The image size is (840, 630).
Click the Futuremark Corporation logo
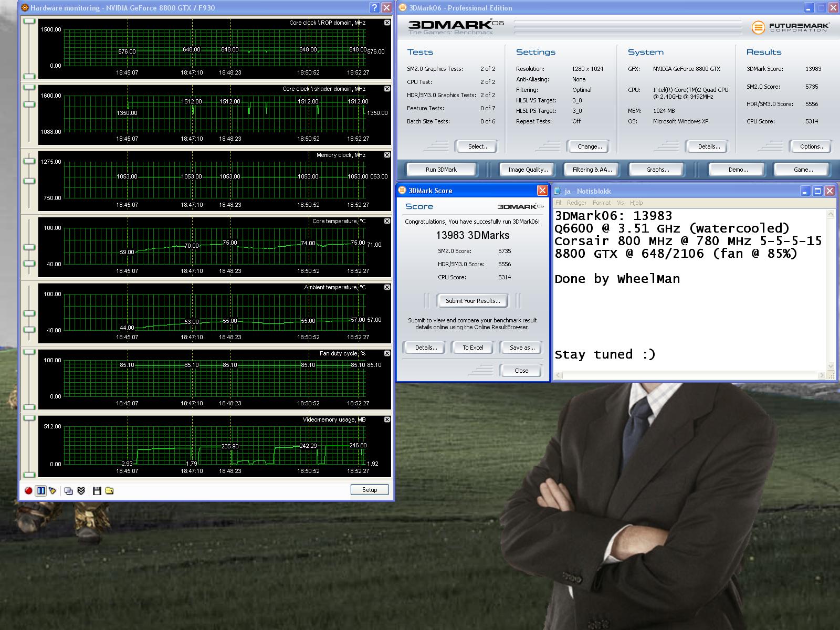[x=790, y=27]
